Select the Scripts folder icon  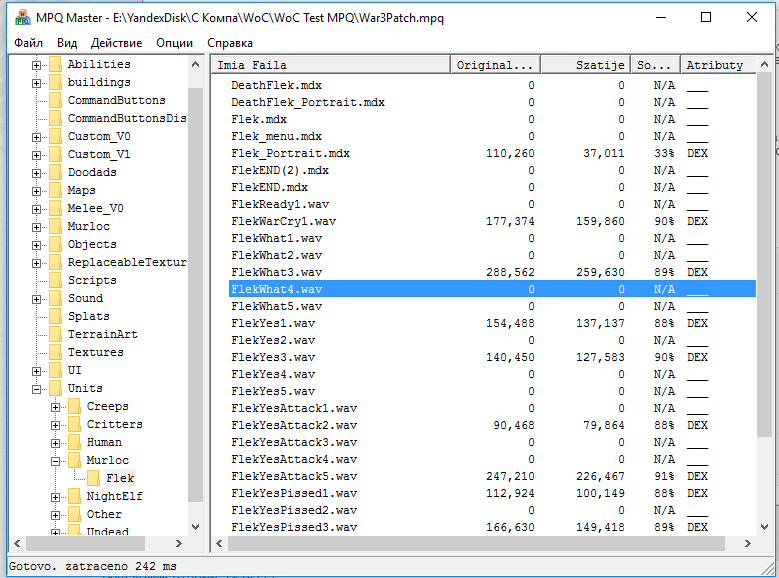[56, 280]
